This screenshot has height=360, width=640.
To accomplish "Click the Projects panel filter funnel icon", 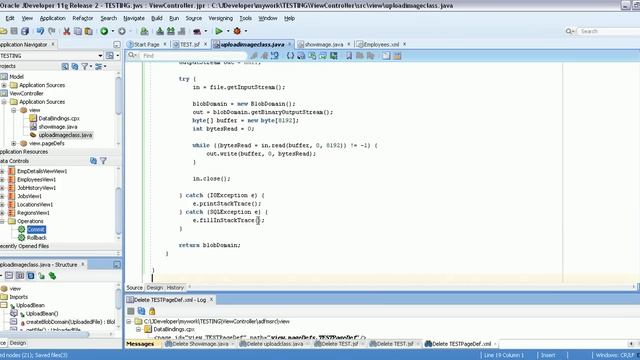I will coord(84,66).
